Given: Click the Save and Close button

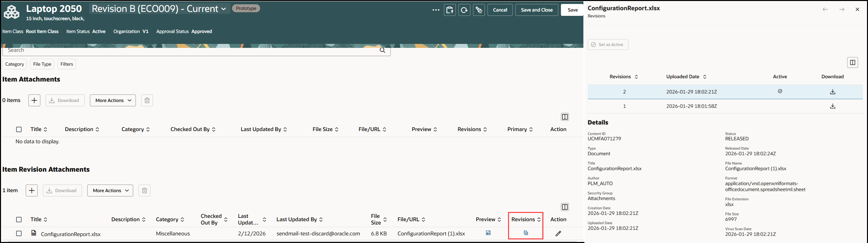Looking at the screenshot, I should coord(536,10).
